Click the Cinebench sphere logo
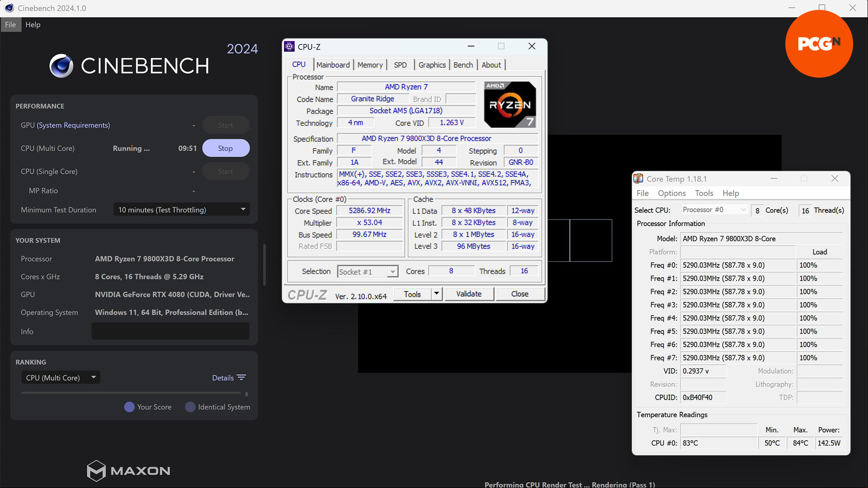868x488 pixels. 61,66
